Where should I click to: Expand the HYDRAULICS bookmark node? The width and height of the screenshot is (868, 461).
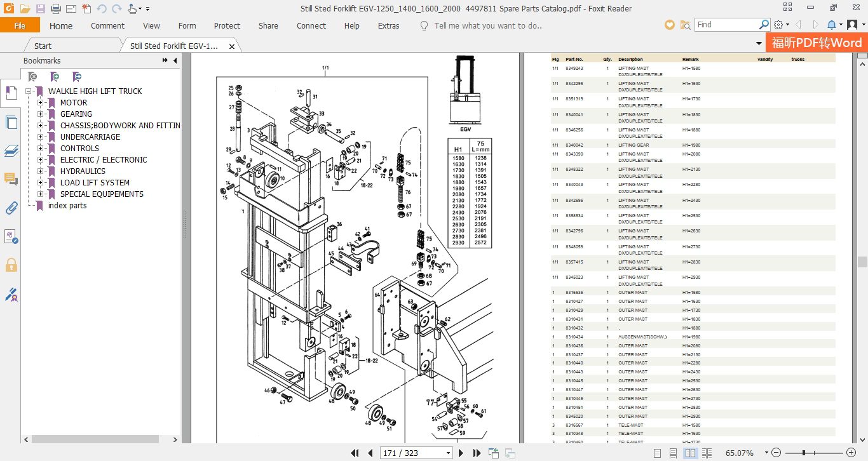click(41, 171)
